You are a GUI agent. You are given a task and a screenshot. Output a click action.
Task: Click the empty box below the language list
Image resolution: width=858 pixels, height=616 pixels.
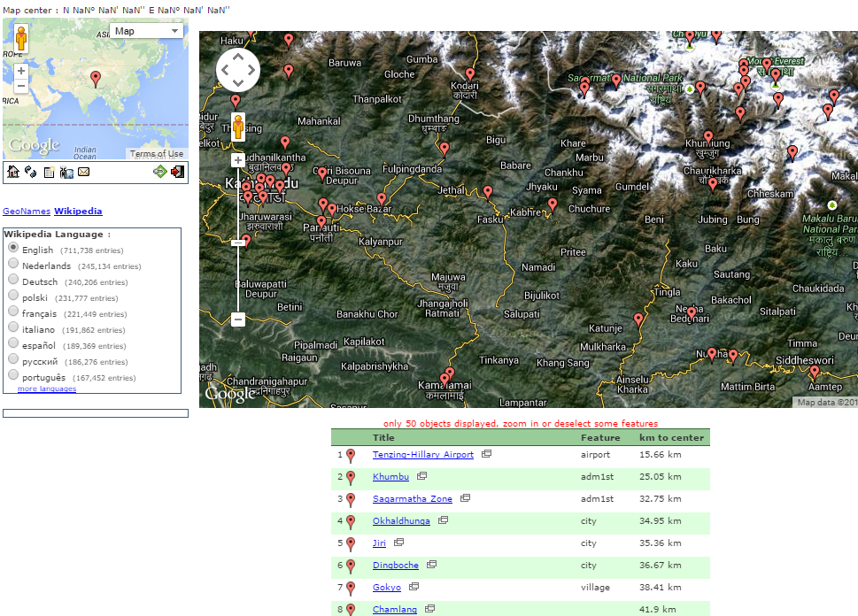[x=96, y=413]
